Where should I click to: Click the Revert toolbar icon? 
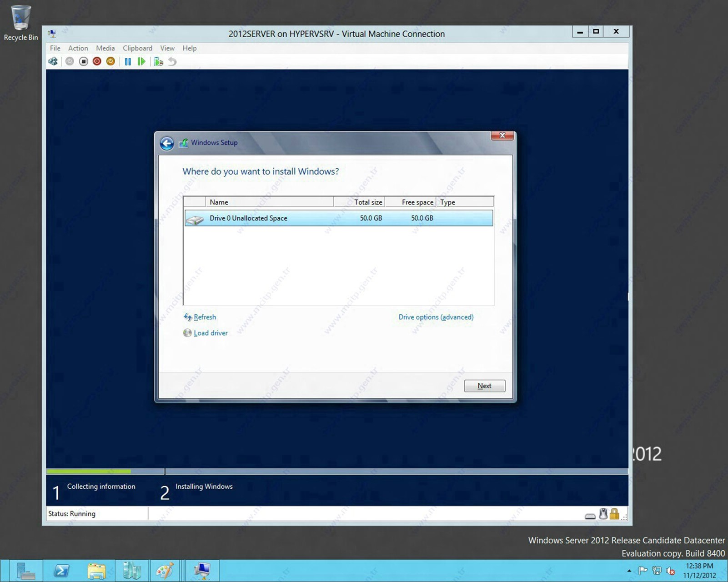[x=172, y=61]
